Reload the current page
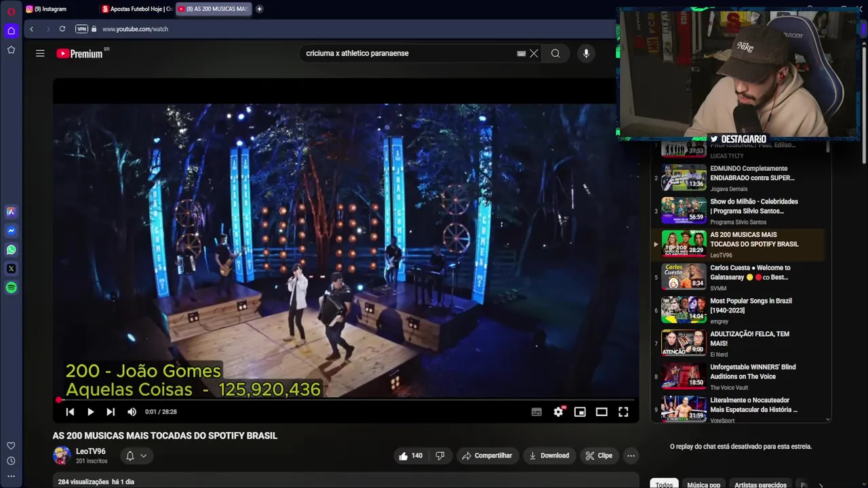 62,28
